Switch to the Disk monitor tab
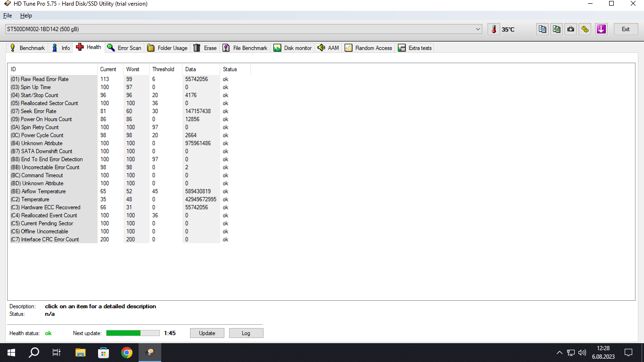Screen dimensions: 644x362 tap(293, 48)
